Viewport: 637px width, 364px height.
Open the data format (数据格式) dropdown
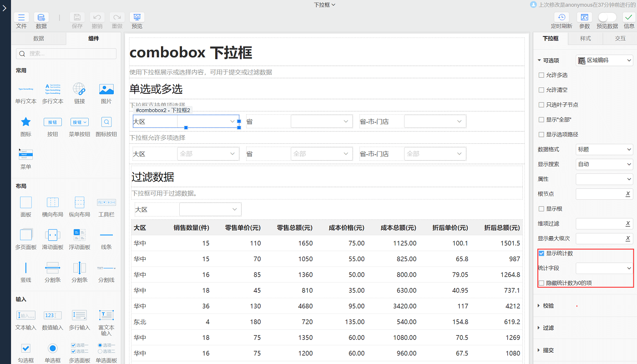[604, 149]
